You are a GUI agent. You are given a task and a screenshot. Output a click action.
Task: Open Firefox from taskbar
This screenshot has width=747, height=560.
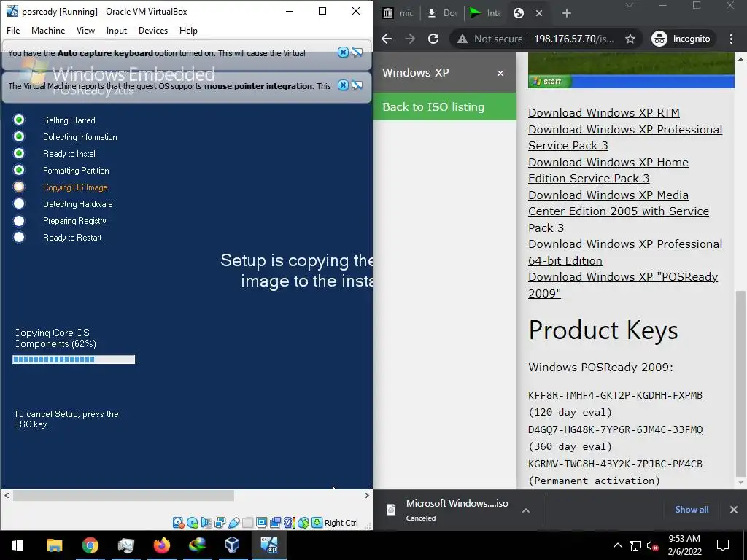(161, 545)
